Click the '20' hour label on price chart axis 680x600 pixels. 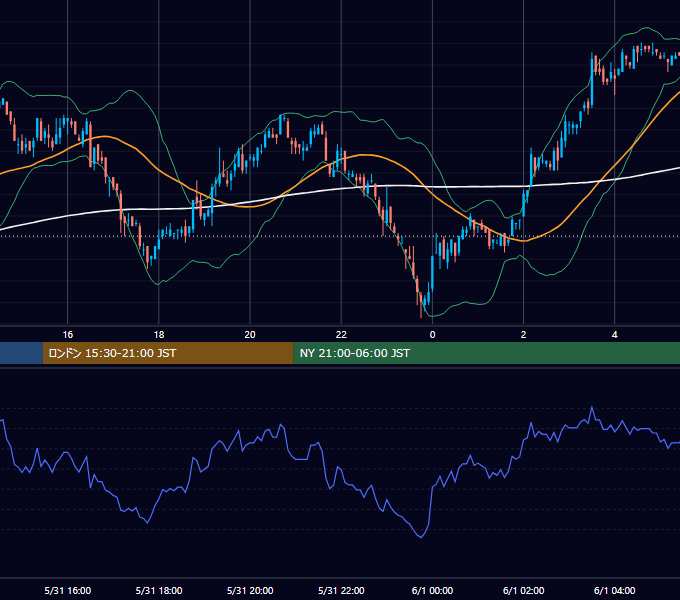(x=250, y=335)
